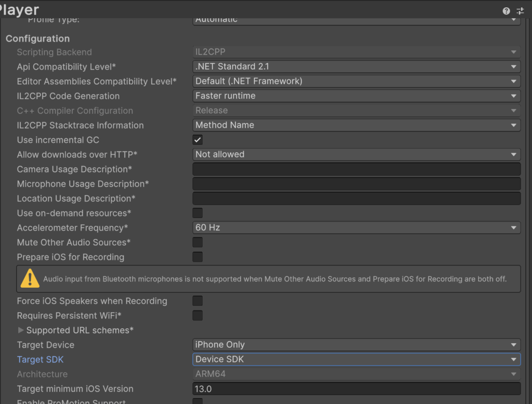Viewport: 532px width, 404px height.
Task: Open Allow downloads over HTTP dropdown
Action: click(356, 154)
